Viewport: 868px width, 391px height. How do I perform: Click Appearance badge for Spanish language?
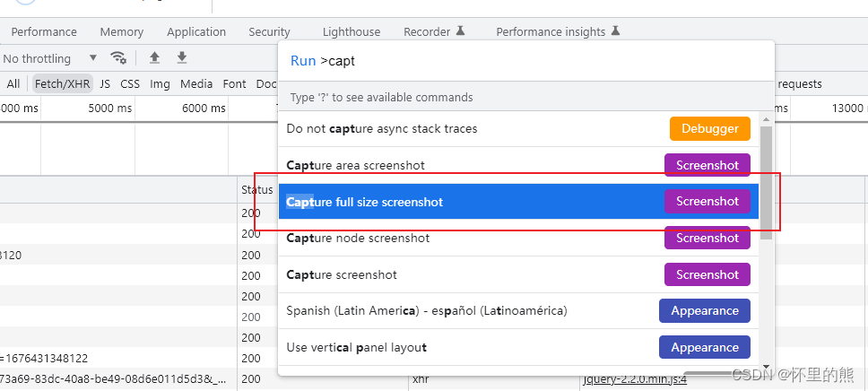(705, 310)
